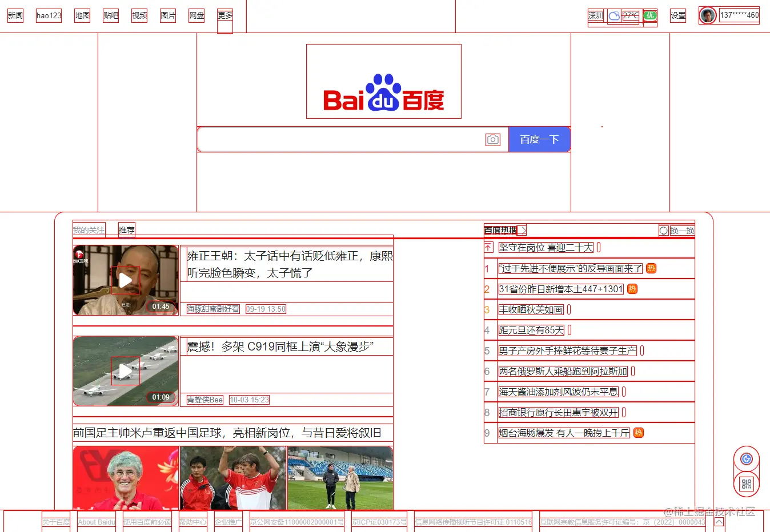Screen dimensions: 770x532
Task: Expand the 更多 menu
Action: click(225, 15)
